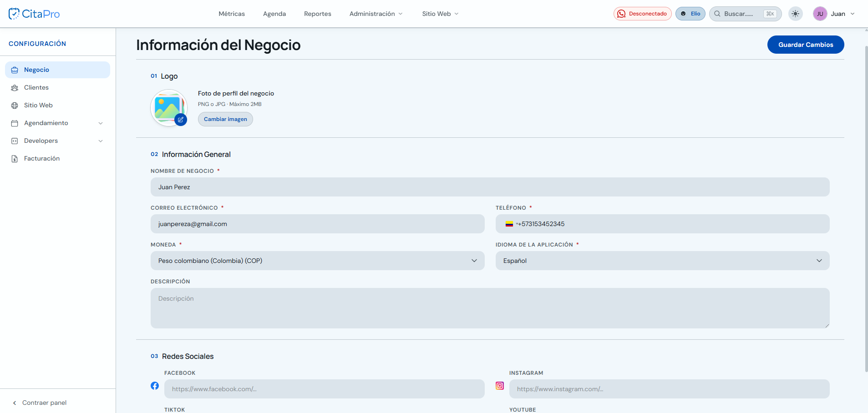
Task: Expand the Agendamiento chevron
Action: point(101,123)
